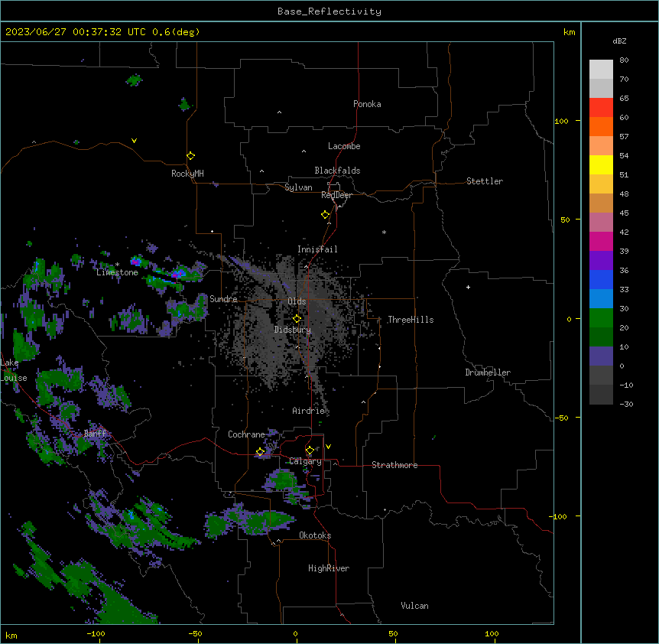Viewport: 659px width, 644px height.
Task: Click the Base_Reflectivity title text
Action: (x=329, y=11)
